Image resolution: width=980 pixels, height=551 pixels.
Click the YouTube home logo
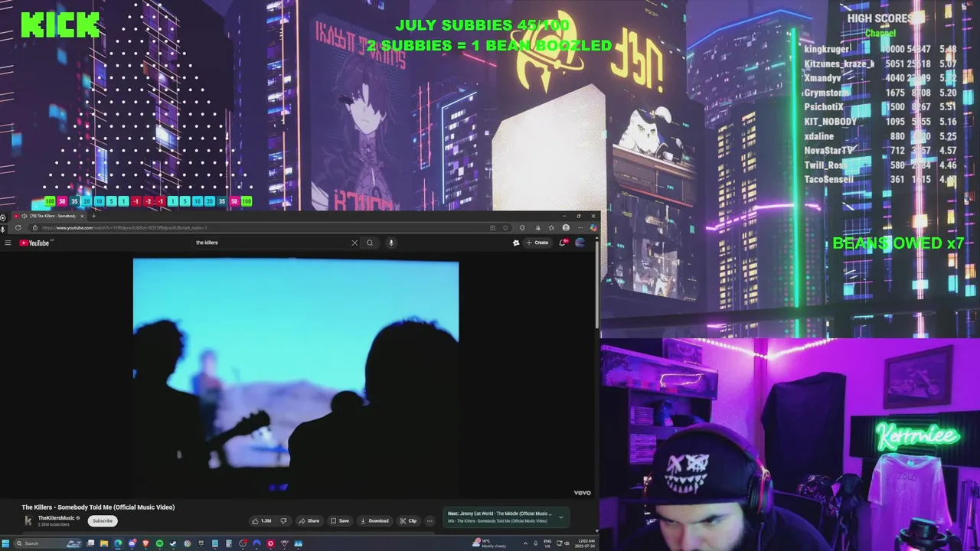pyautogui.click(x=35, y=243)
